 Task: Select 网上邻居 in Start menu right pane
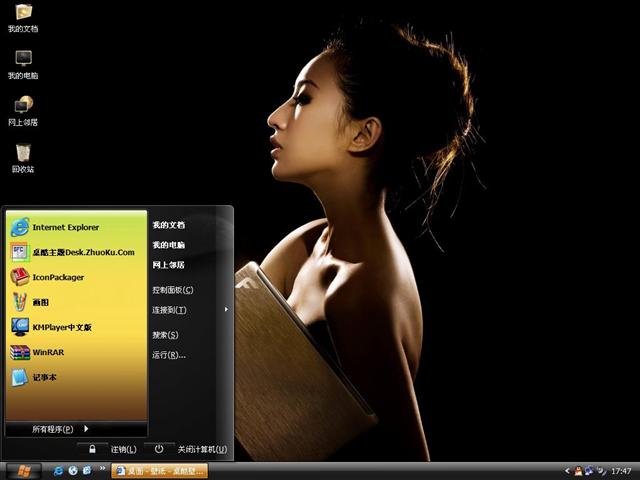point(169,265)
